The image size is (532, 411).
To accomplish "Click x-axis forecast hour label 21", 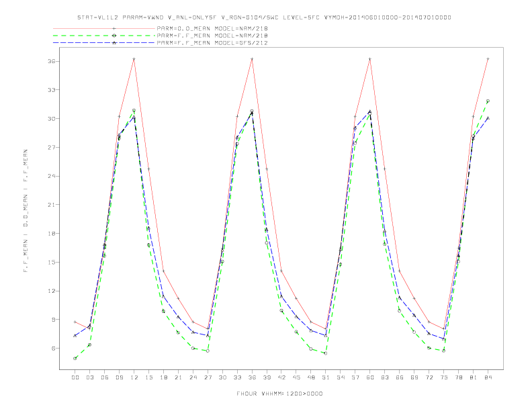I will 178,377.
